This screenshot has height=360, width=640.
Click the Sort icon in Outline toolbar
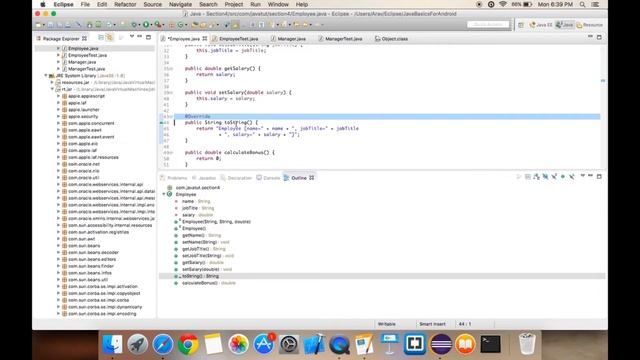pos(536,177)
